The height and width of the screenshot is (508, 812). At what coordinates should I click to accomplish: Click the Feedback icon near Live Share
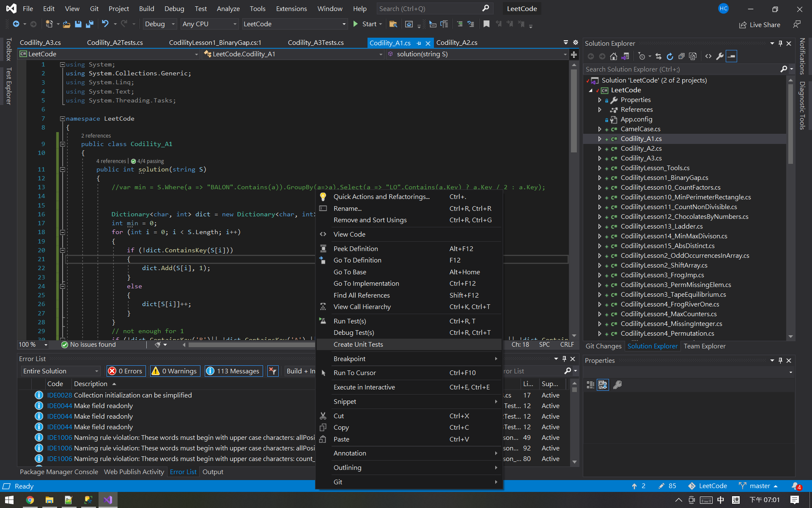(797, 24)
